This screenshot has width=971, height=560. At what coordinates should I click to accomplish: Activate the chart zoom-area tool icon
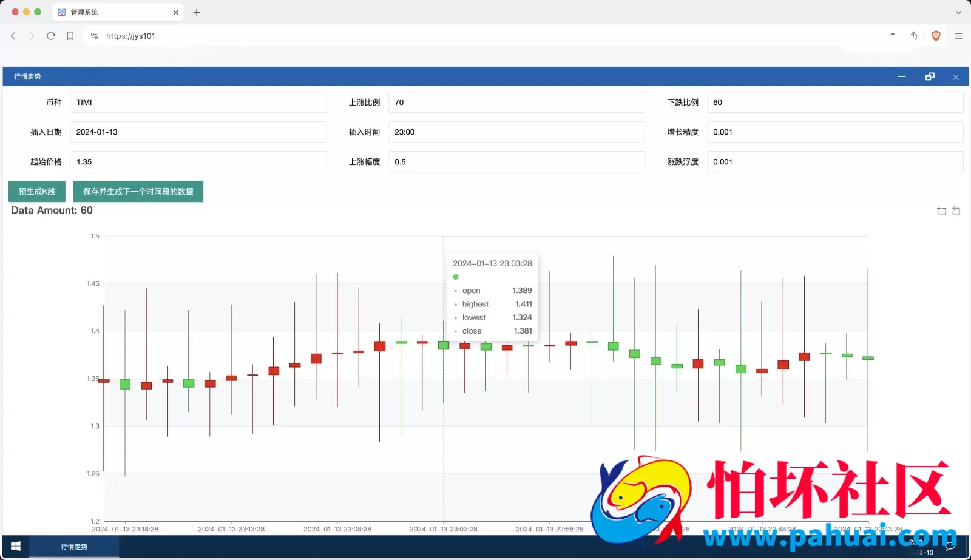[942, 211]
